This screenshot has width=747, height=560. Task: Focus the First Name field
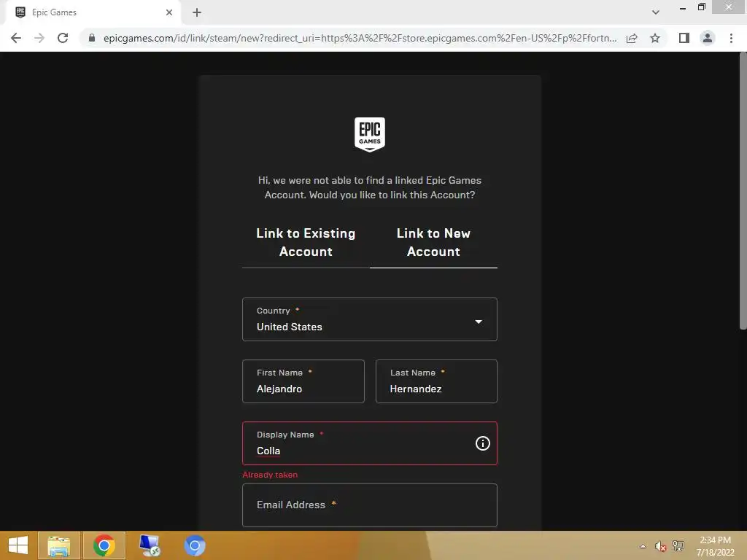303,381
